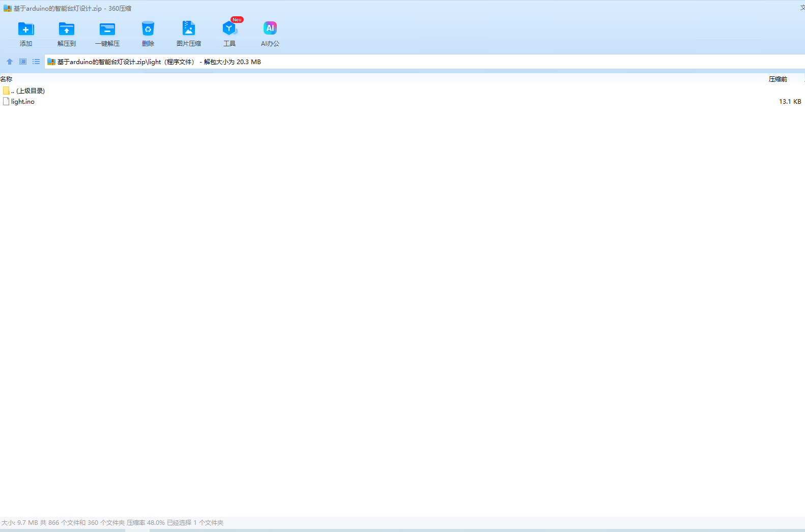The height and width of the screenshot is (532, 805).
Task: Run 一键解压 one-click extract
Action: pos(107,29)
